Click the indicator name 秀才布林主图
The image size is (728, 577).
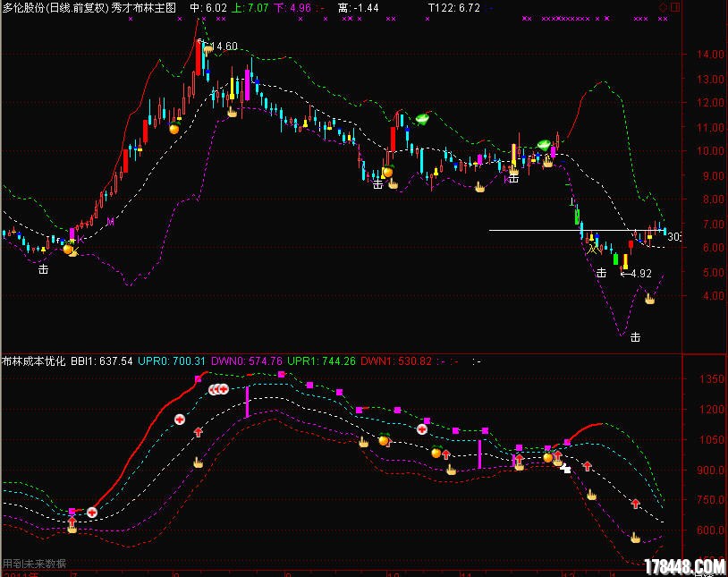point(144,8)
